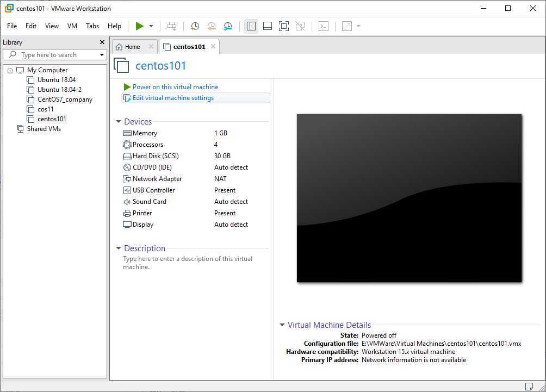This screenshot has height=392, width=546.
Task: Click the Workstation 15.x virtual machine text
Action: point(408,352)
